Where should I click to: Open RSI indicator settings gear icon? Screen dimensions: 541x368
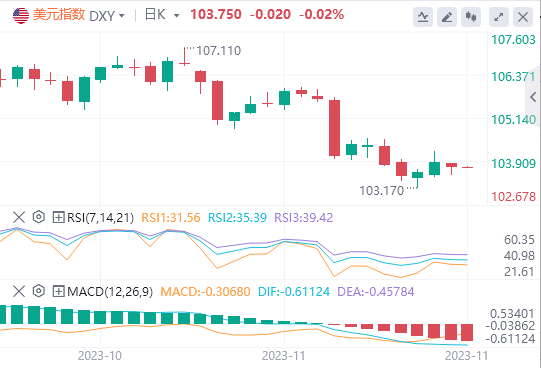pos(39,217)
